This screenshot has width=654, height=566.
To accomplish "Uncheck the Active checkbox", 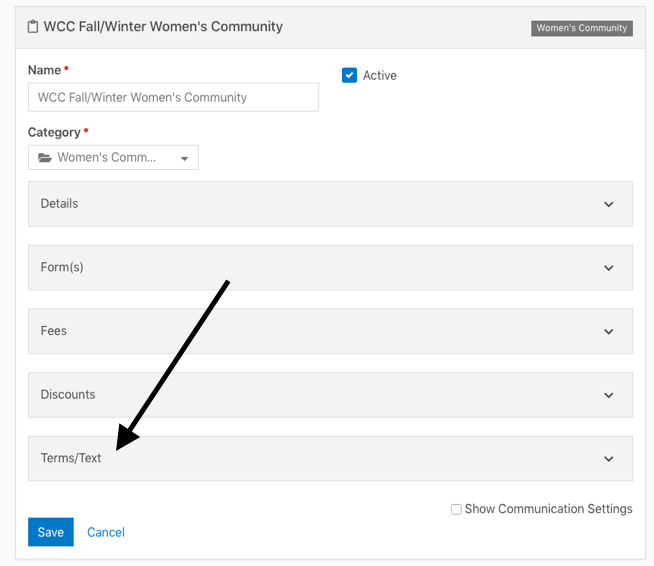I will pos(349,75).
